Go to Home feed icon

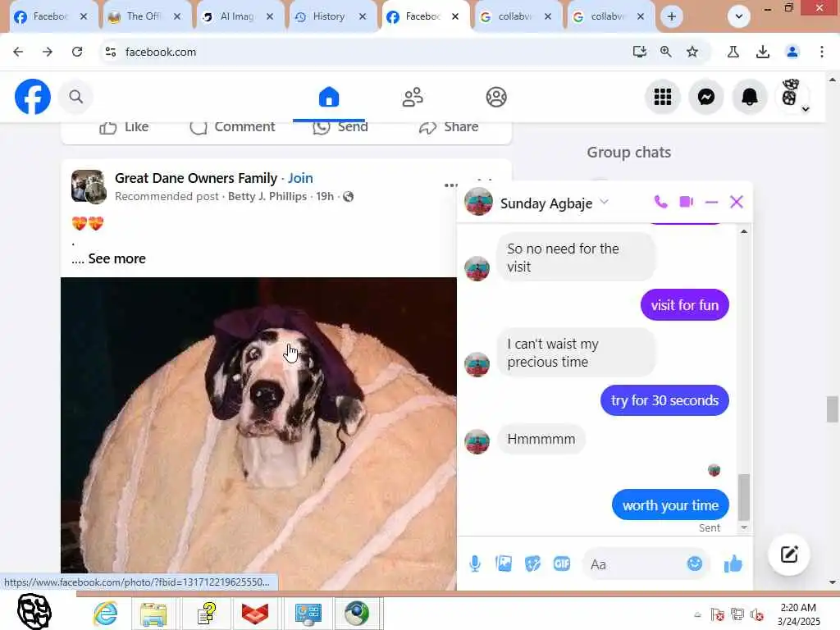coord(329,97)
